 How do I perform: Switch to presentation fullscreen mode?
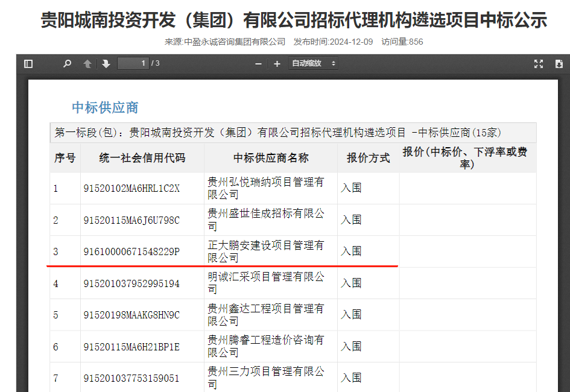click(x=539, y=64)
